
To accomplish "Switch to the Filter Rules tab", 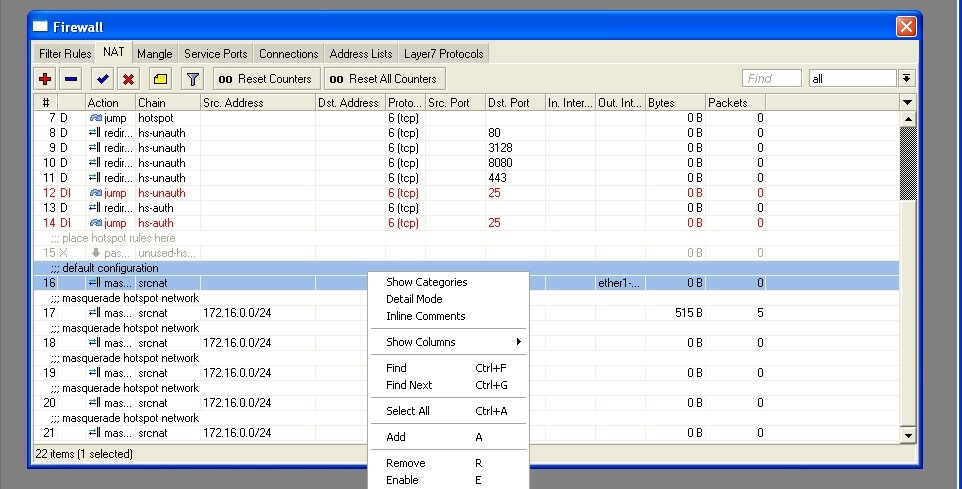I will [x=65, y=53].
